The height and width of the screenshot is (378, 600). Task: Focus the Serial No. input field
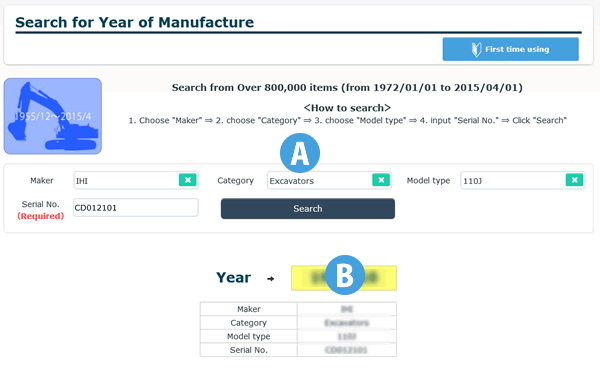(x=136, y=207)
